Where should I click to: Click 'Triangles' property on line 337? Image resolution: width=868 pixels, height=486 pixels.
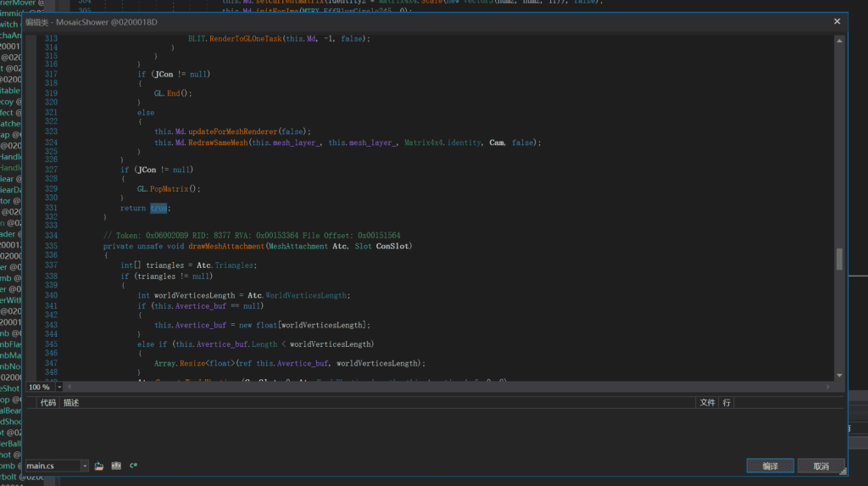(234, 265)
